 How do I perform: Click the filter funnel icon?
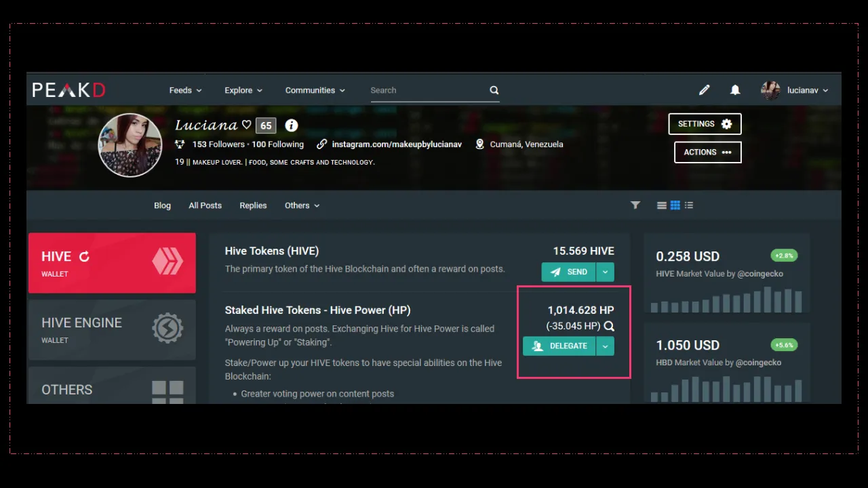click(635, 205)
